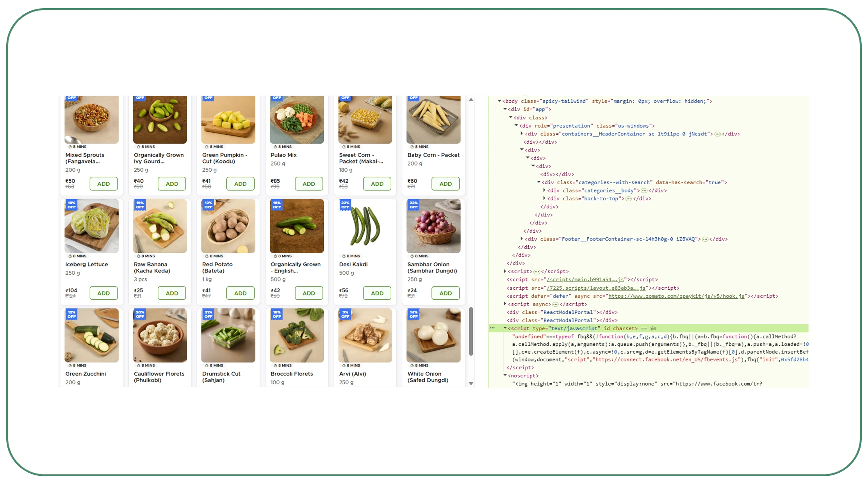Click Green Zucchini product name
868x484 pixels.
(86, 374)
